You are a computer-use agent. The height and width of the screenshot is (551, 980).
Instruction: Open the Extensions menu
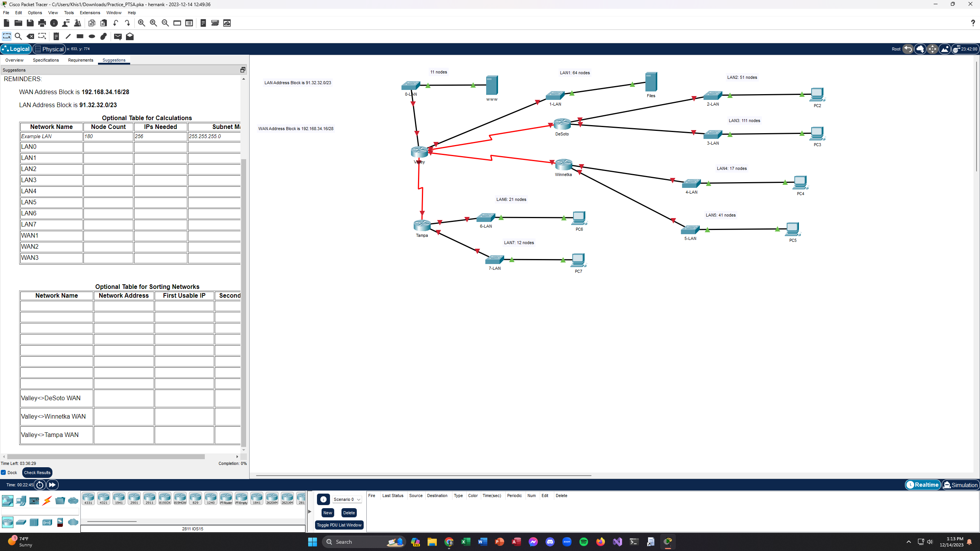pyautogui.click(x=90, y=13)
